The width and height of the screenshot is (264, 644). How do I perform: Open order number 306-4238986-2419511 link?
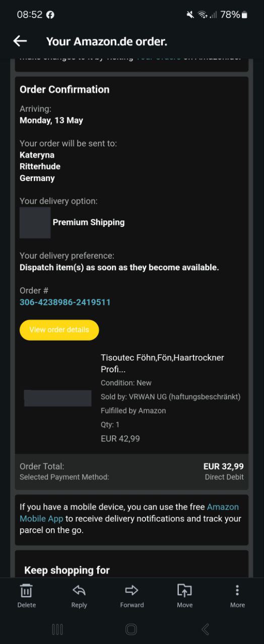(65, 302)
